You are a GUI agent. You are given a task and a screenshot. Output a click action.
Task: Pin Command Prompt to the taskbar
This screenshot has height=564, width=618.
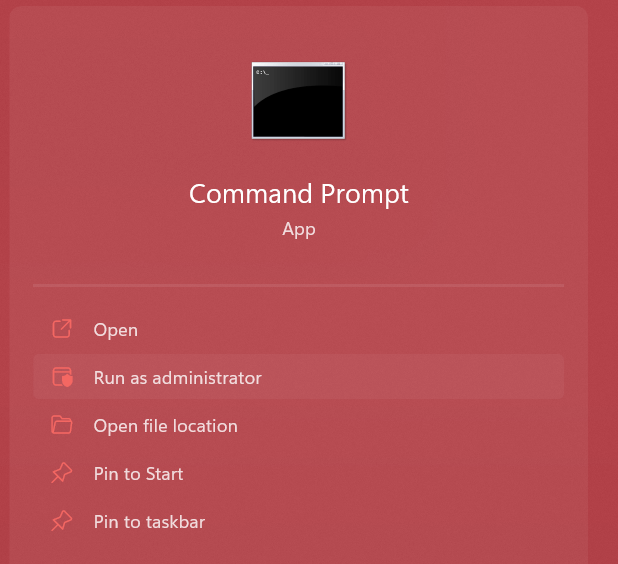(x=298, y=521)
